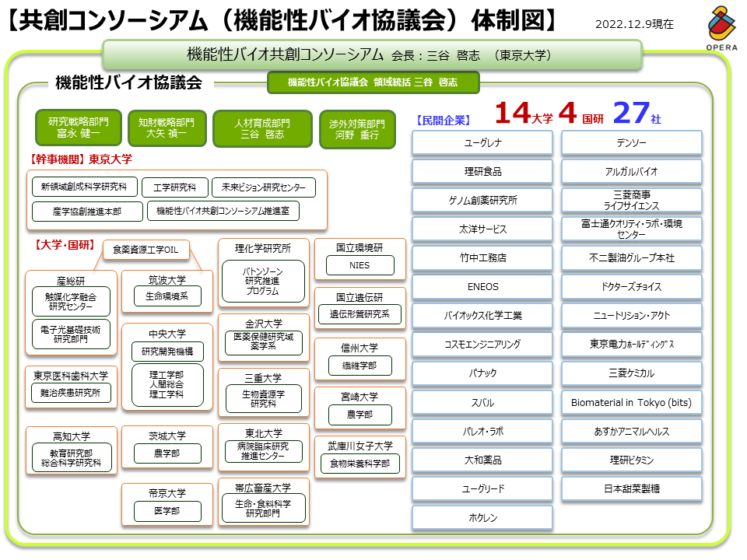The image size is (747, 560).
Task: Click 農学部 under 宮崎大学
Action: pyautogui.click(x=360, y=415)
